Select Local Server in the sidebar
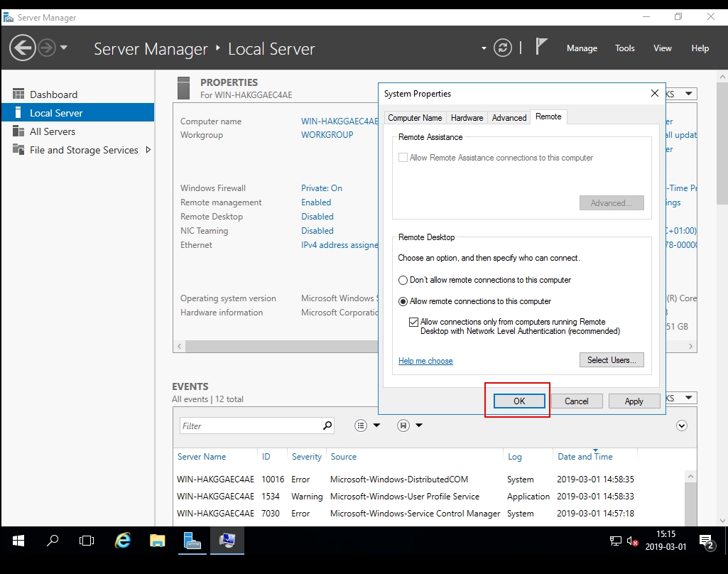Image resolution: width=728 pixels, height=574 pixels. point(78,113)
